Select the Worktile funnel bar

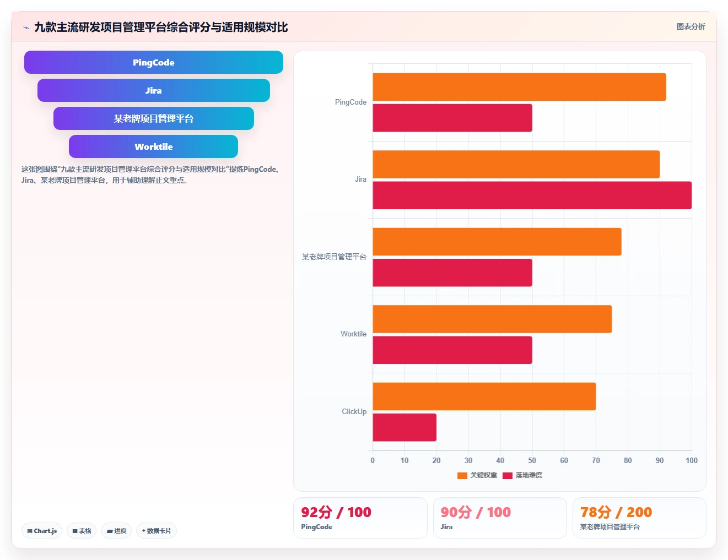coord(154,146)
